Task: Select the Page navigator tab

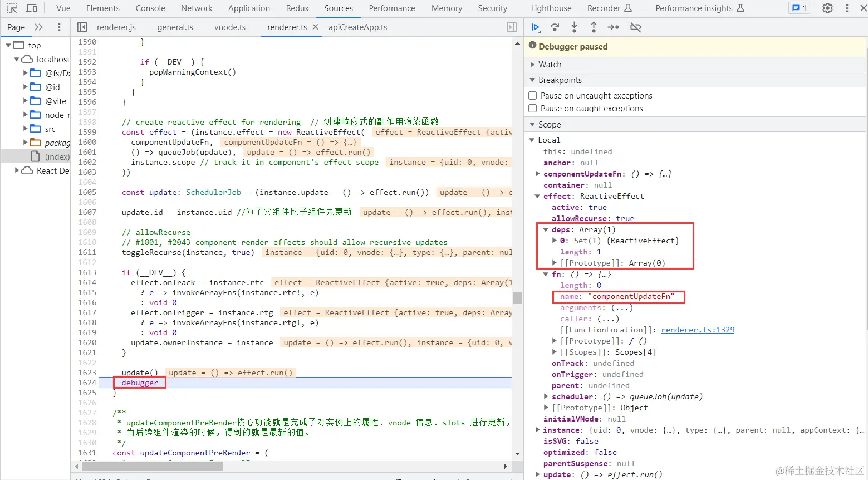Action: pos(16,27)
